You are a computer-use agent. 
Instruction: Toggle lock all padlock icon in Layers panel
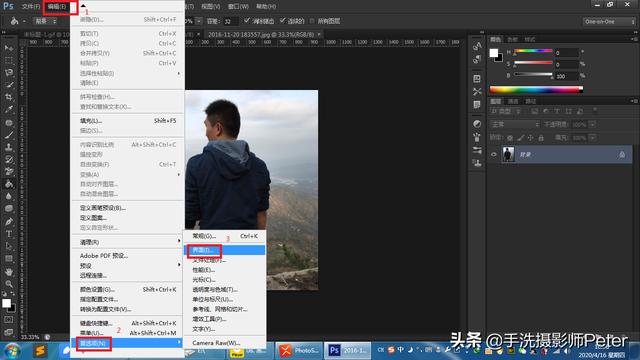pyautogui.click(x=541, y=138)
